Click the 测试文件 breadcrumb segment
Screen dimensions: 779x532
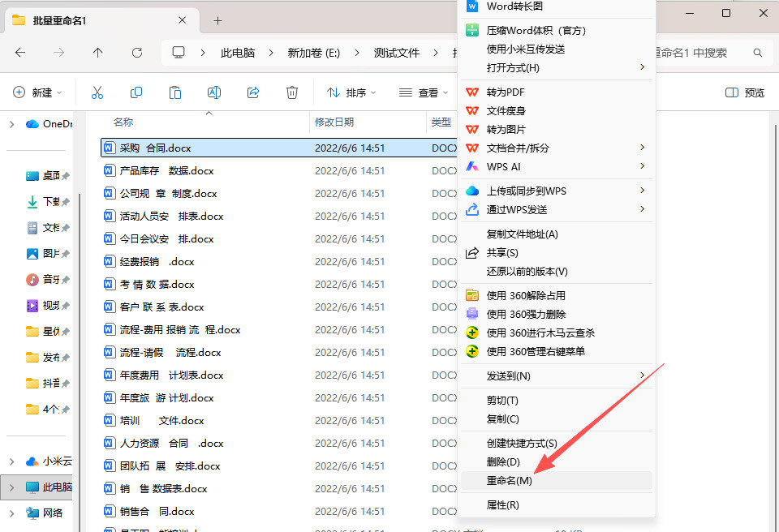point(397,53)
